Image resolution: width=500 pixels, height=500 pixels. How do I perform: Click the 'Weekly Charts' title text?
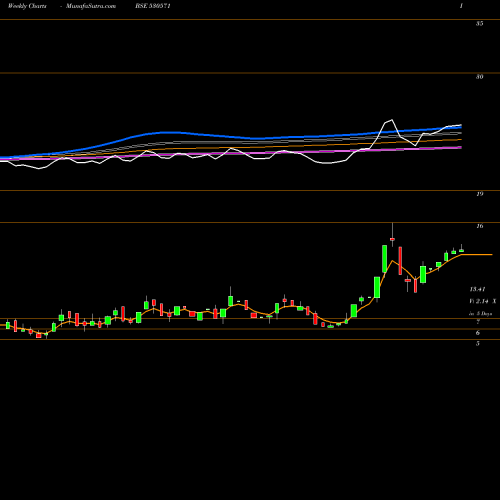(27, 6)
